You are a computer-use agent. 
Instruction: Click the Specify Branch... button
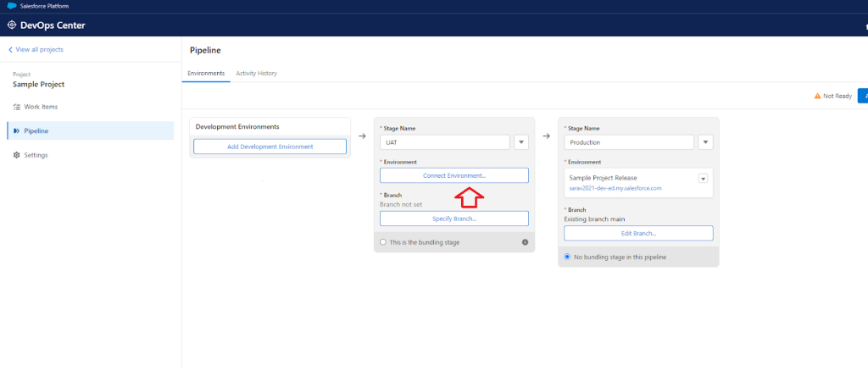[454, 219]
